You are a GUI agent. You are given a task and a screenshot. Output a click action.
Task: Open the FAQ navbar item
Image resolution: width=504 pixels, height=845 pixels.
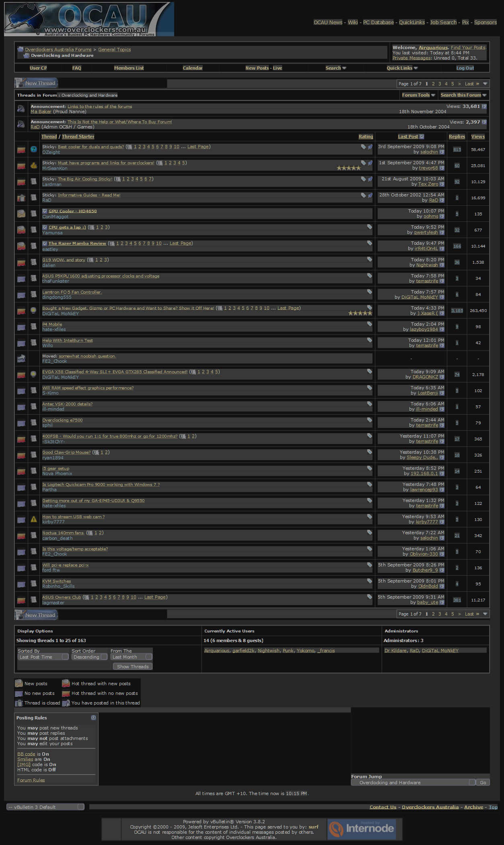point(77,68)
